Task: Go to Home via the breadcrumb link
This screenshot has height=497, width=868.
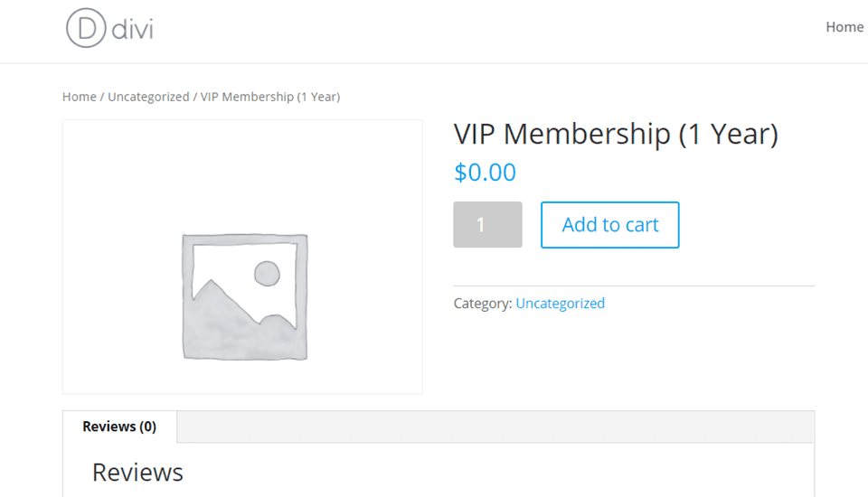Action: pos(79,97)
